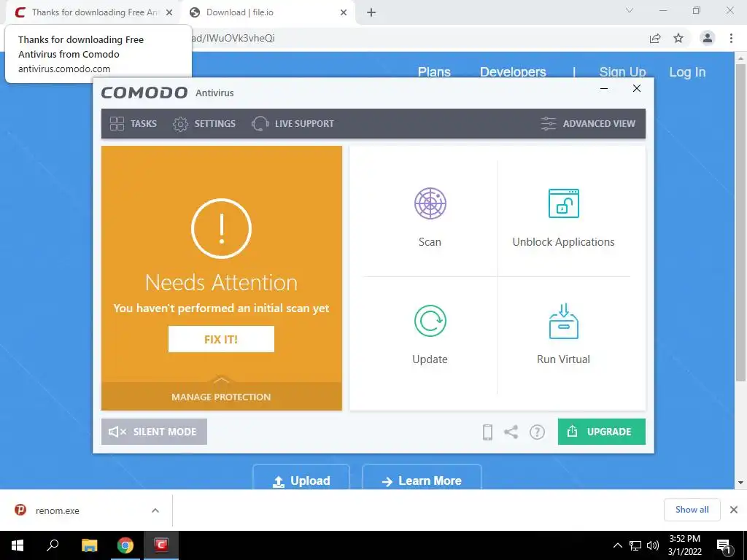Click Sign Up on file.io
The height and width of the screenshot is (560, 747).
[622, 72]
